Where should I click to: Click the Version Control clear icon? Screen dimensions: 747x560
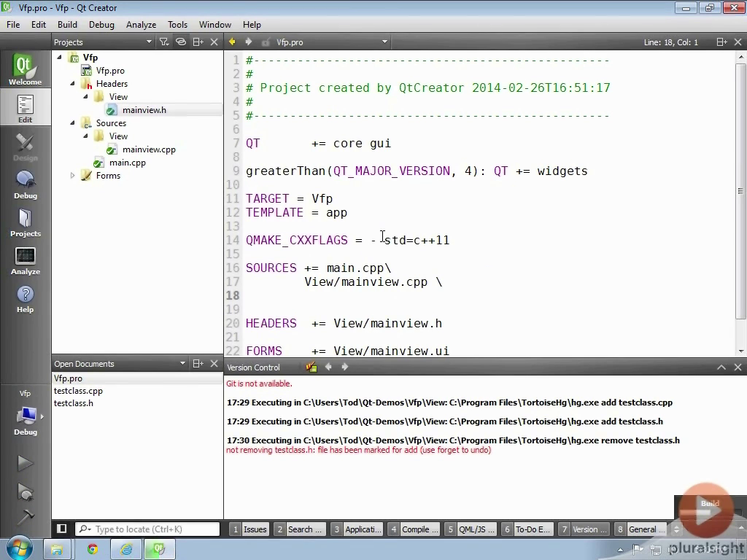pos(311,367)
